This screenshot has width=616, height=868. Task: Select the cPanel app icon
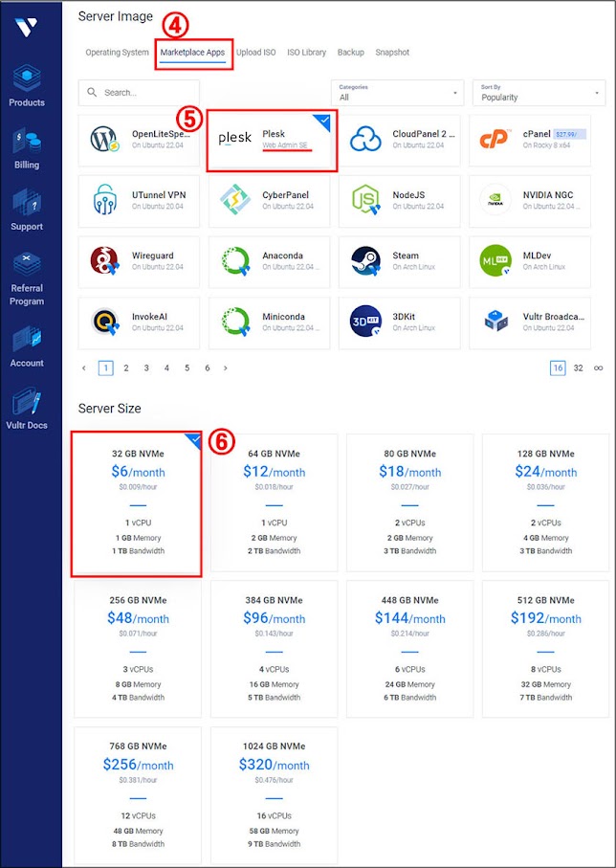494,139
